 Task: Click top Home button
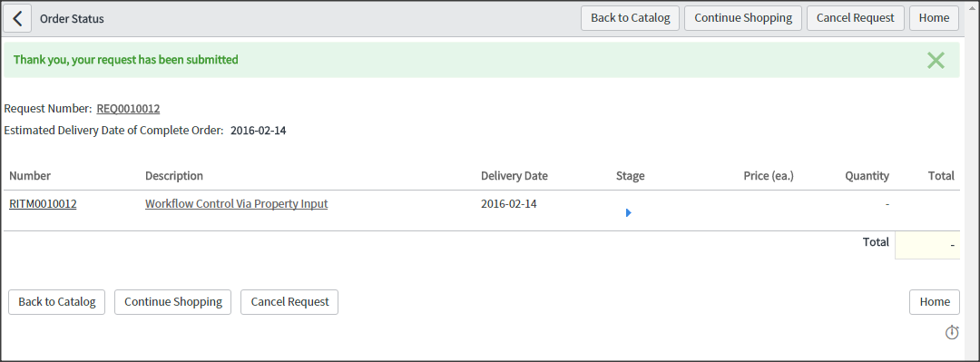pos(934,18)
